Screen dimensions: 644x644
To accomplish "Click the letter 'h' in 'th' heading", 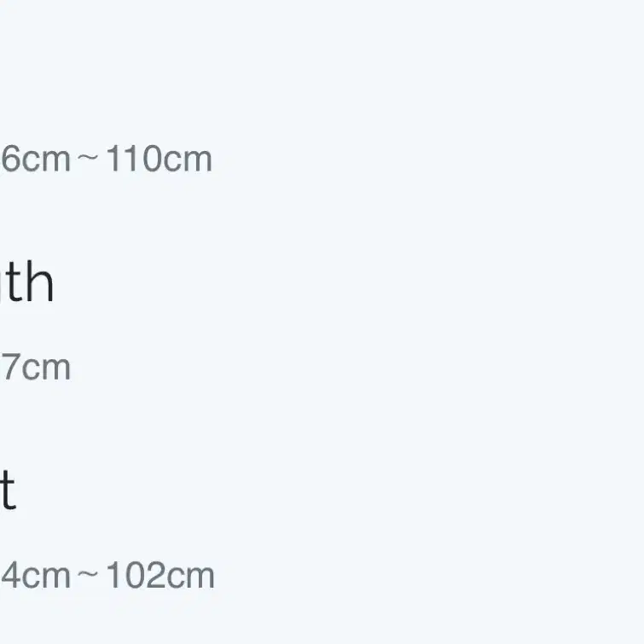I will (x=40, y=281).
